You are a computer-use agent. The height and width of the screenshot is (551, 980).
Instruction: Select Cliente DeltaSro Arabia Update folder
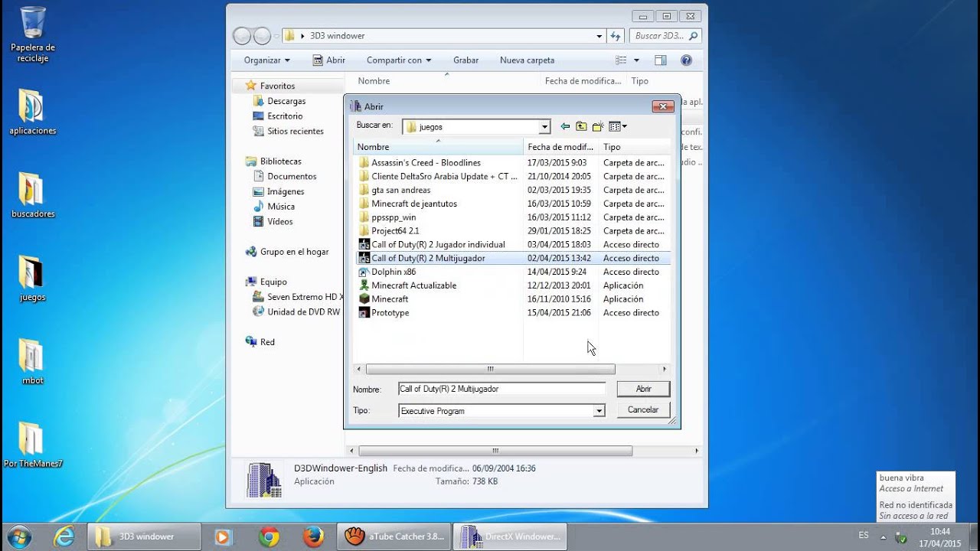click(x=444, y=176)
